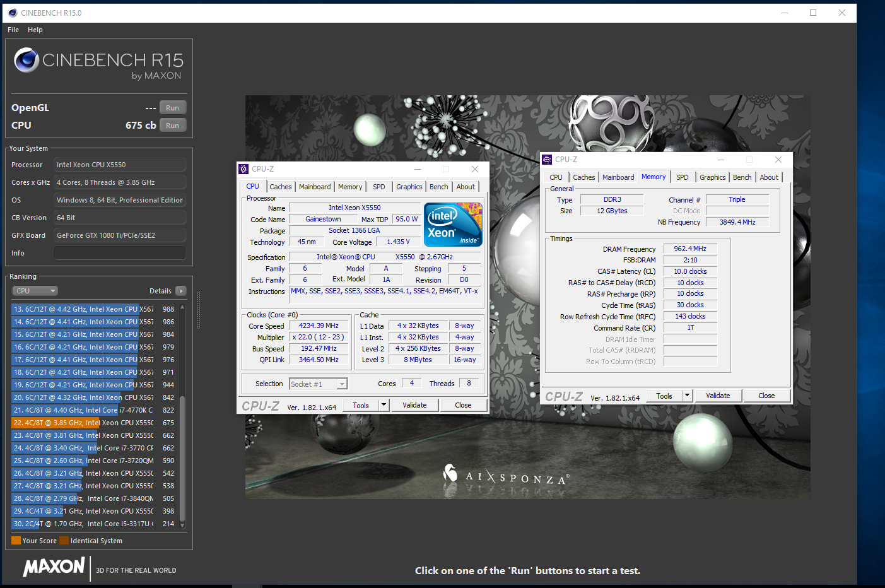Click the NB Frequency 3849.4 MHz value
Image resolution: width=885 pixels, height=588 pixels.
[x=737, y=222]
